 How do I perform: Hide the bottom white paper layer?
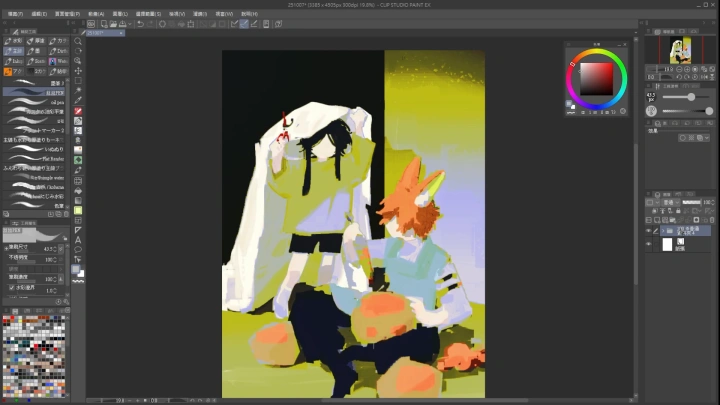pos(649,244)
